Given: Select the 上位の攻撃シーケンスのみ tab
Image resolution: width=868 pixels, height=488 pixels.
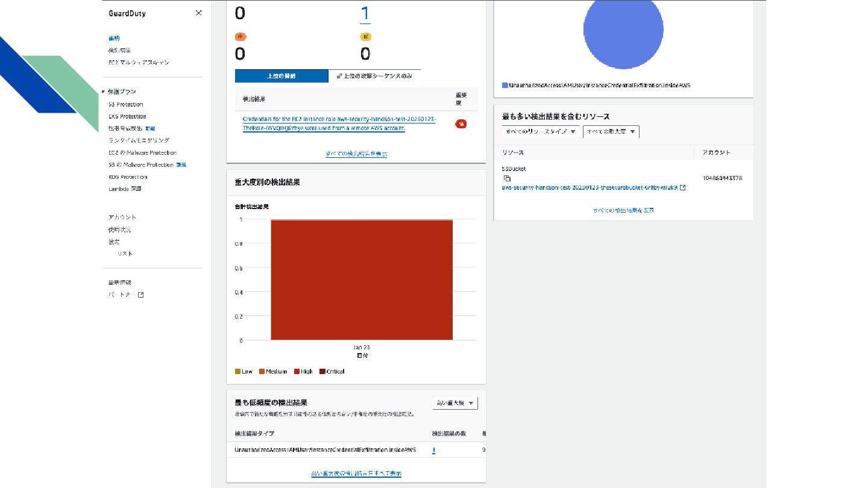Looking at the screenshot, I should click(x=374, y=76).
